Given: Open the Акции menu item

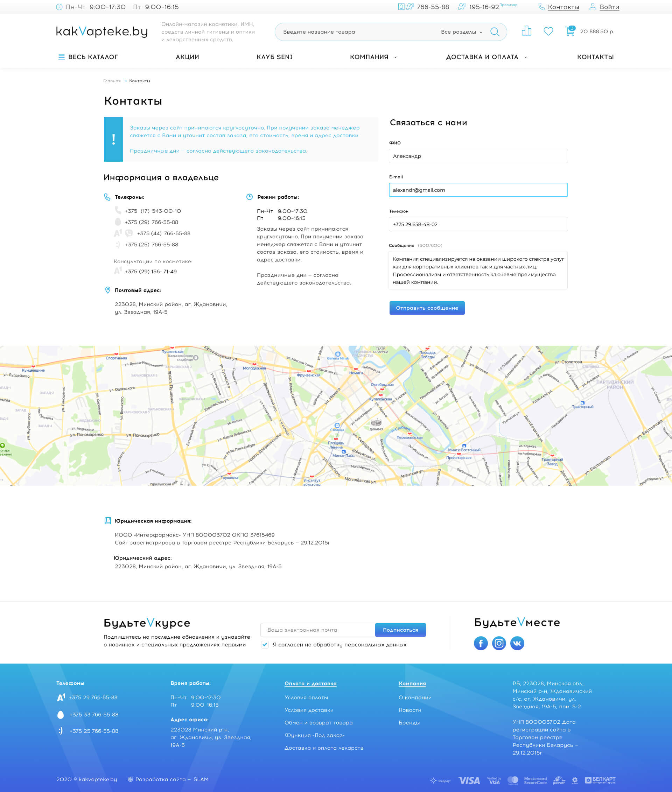Looking at the screenshot, I should click(x=187, y=57).
